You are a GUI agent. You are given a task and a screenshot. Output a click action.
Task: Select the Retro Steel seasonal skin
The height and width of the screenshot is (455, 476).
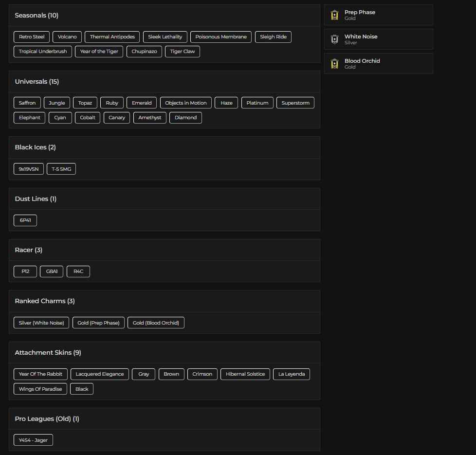(x=31, y=36)
